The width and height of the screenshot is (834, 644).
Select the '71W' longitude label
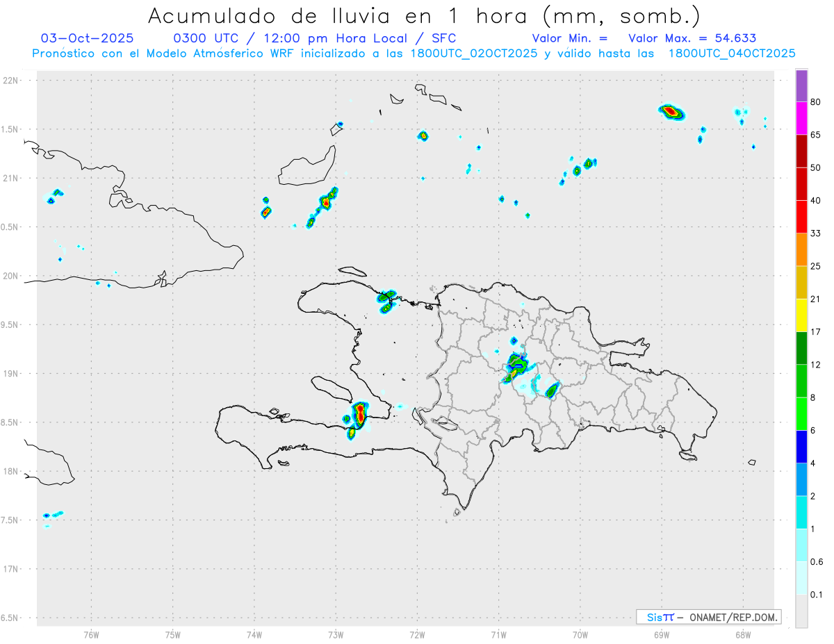[x=498, y=634]
